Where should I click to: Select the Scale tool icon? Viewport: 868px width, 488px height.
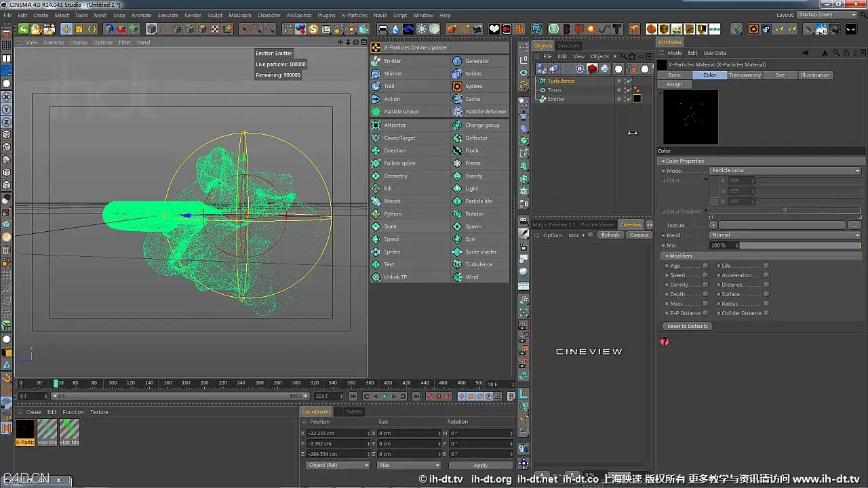tap(79, 29)
